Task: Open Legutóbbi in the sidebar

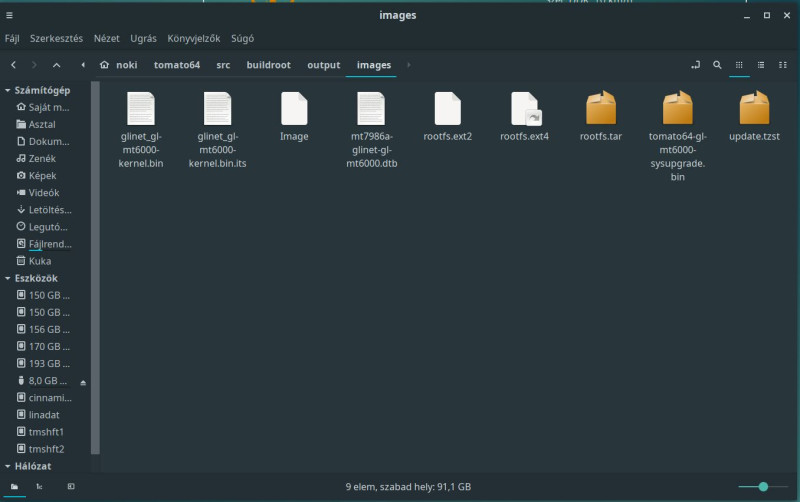Action: (x=44, y=227)
